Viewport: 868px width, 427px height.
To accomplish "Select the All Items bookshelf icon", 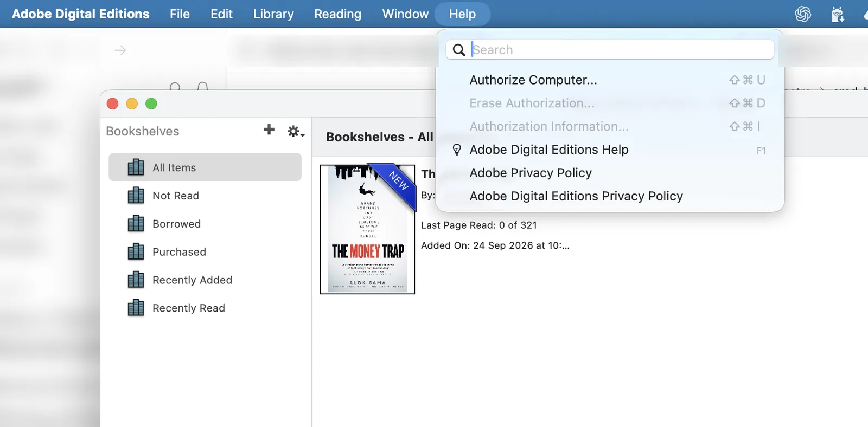I will coord(136,167).
